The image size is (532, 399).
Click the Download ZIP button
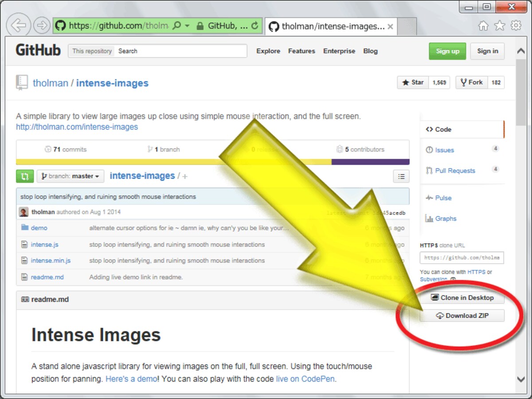[462, 316]
